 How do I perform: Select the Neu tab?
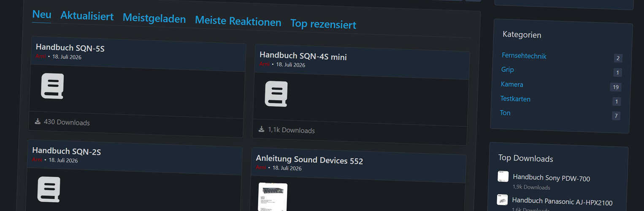coord(42,14)
